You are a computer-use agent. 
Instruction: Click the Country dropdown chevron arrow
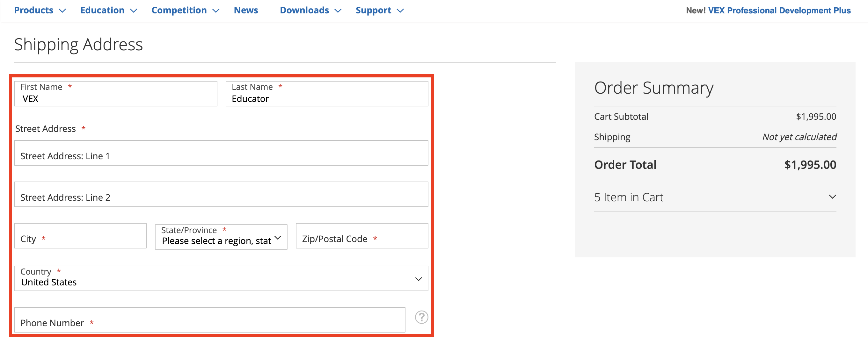418,279
